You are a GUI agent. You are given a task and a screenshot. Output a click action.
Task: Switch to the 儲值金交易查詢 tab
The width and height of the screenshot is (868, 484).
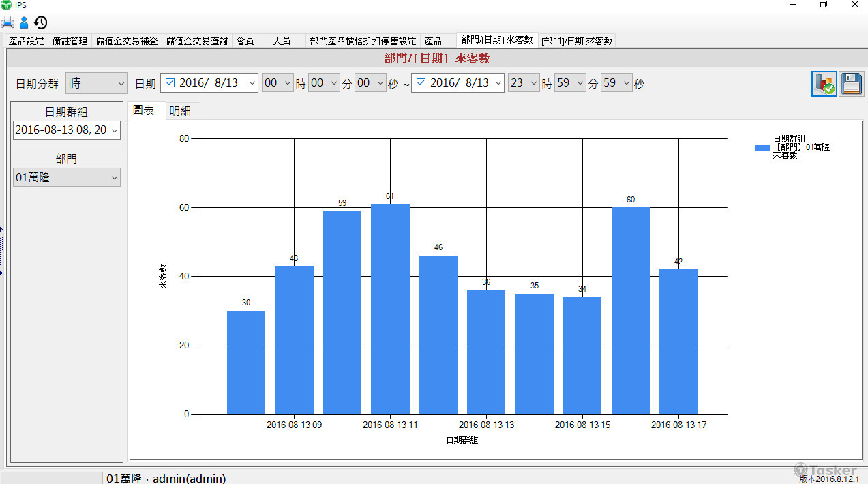pos(197,41)
